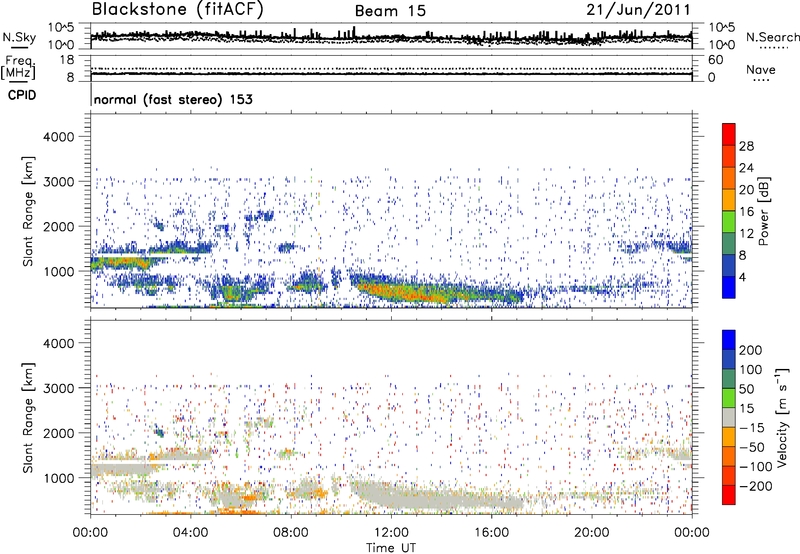Click the Blackstone (fitACF) plot title

coord(177,10)
